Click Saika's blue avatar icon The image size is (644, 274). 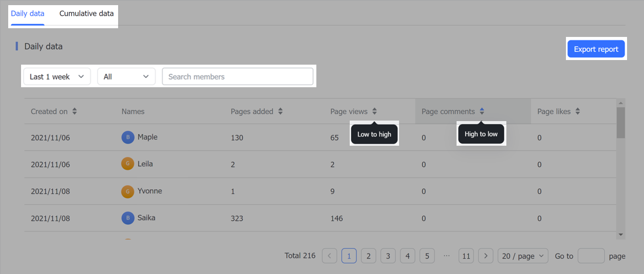point(127,218)
